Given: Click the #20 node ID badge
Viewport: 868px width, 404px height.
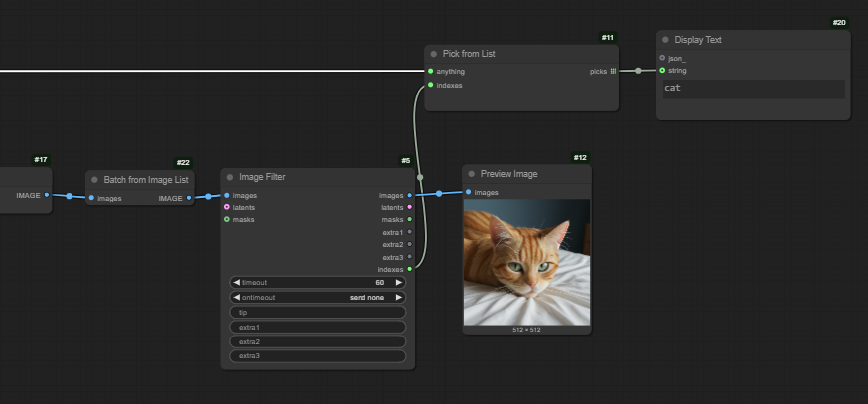Looking at the screenshot, I should point(839,23).
